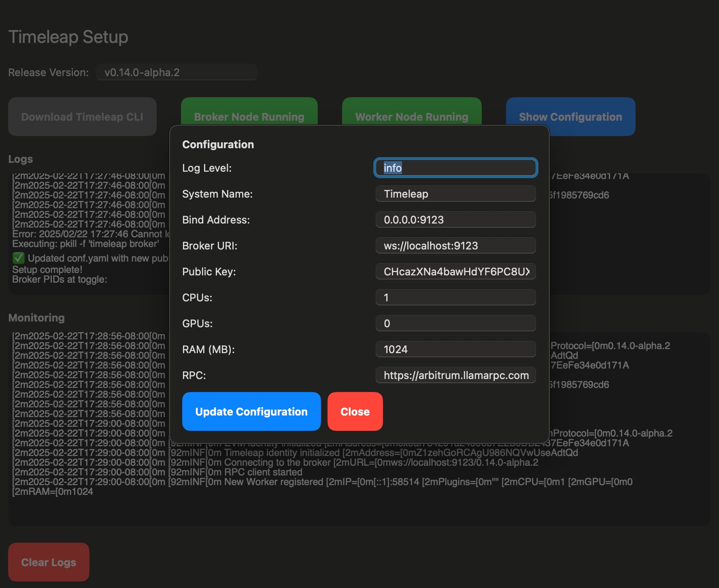Click the Download Timeleap CLI button
The height and width of the screenshot is (588, 719).
point(82,117)
